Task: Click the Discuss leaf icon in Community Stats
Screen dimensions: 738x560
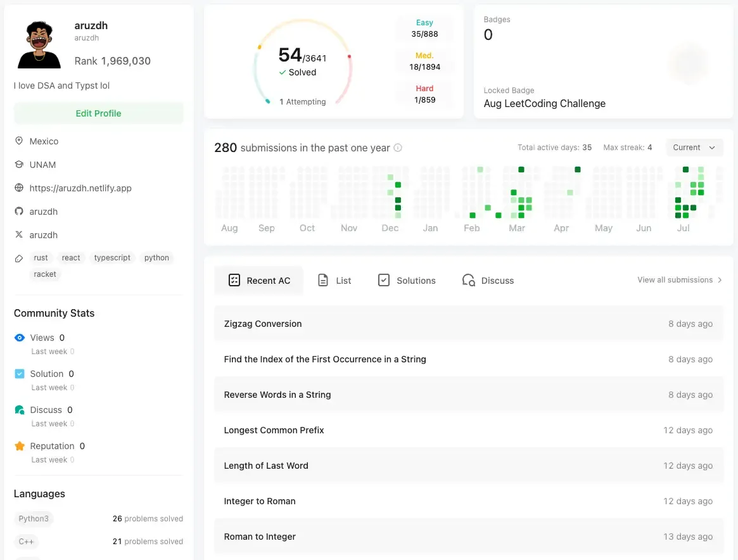Action: coord(20,409)
